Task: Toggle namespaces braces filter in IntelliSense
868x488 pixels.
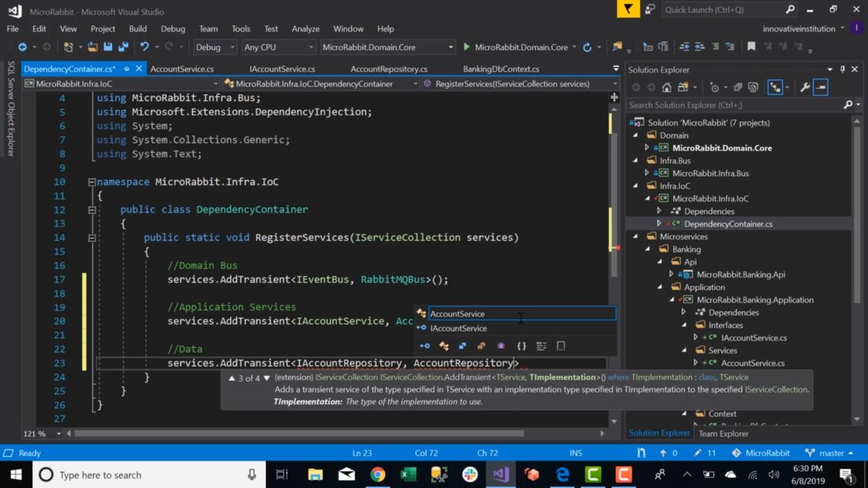Action: pyautogui.click(x=521, y=346)
